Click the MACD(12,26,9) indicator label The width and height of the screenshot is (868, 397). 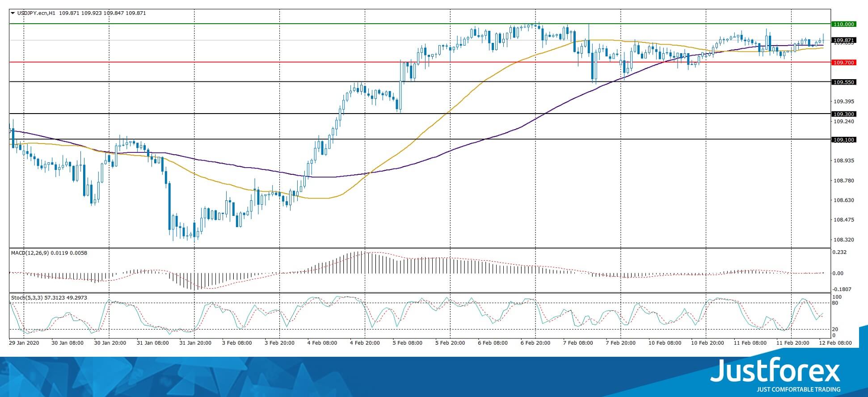click(30, 253)
